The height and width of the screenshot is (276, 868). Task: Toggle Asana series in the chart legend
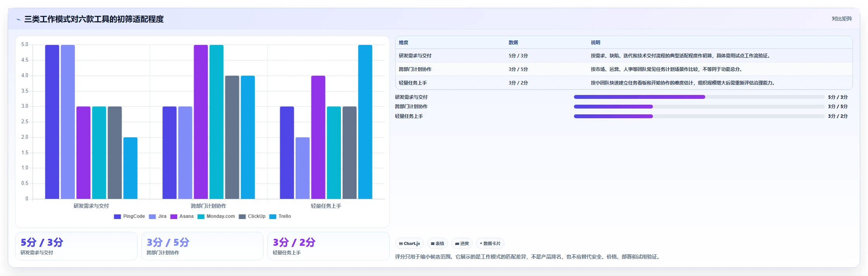point(182,216)
